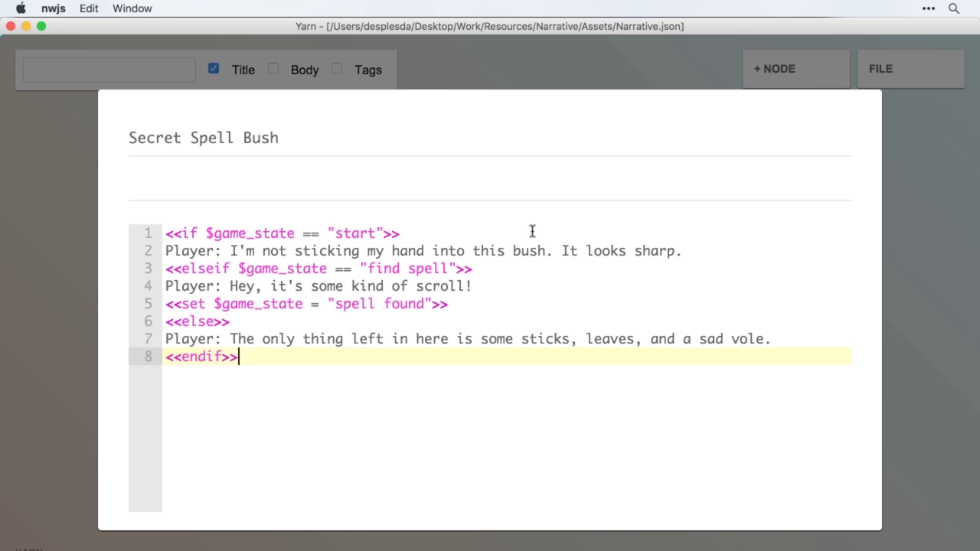Open the FILE menu button
The width and height of the screenshot is (980, 551).
[911, 69]
